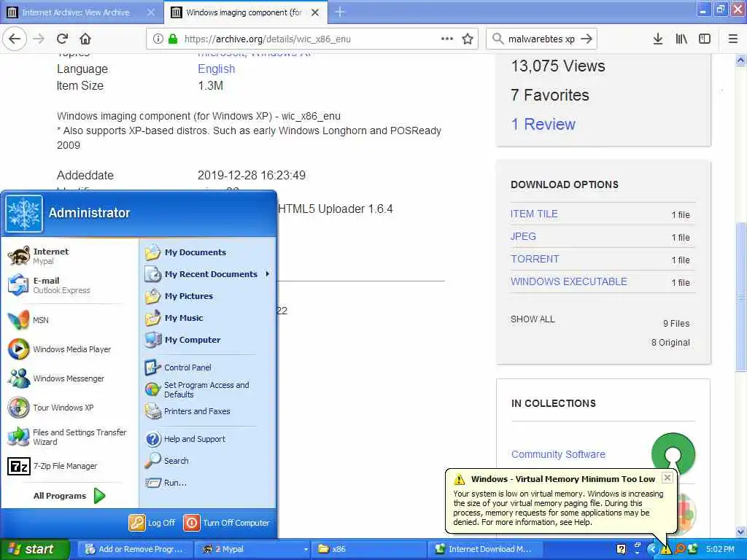Show hidden system tray icons
This screenshot has width=747, height=560.
[652, 549]
